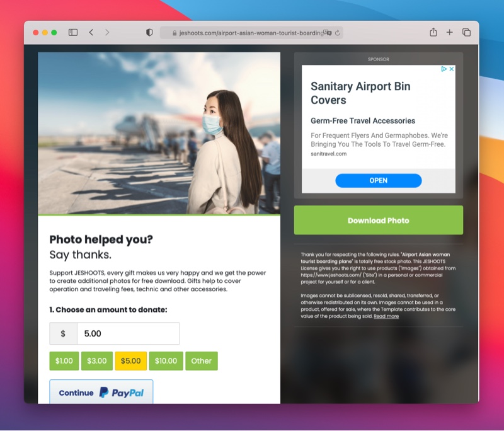The image size is (504, 431).
Task: Open the privacy report shield icon
Action: coord(149,33)
